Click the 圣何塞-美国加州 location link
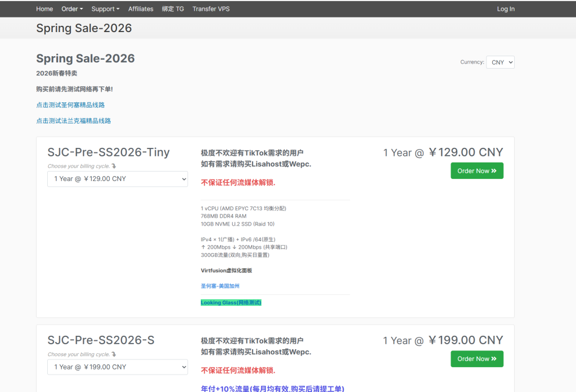Image resolution: width=576 pixels, height=392 pixels. tap(220, 286)
